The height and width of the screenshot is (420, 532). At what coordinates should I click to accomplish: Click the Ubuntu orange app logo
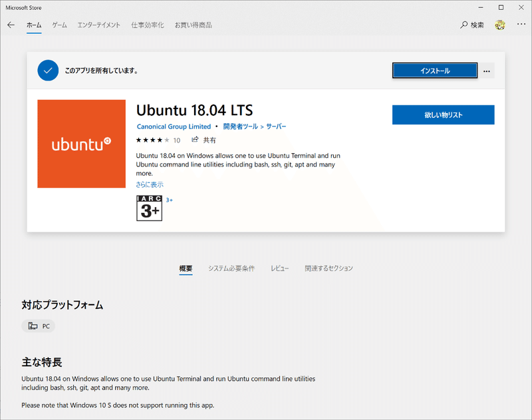tap(81, 144)
